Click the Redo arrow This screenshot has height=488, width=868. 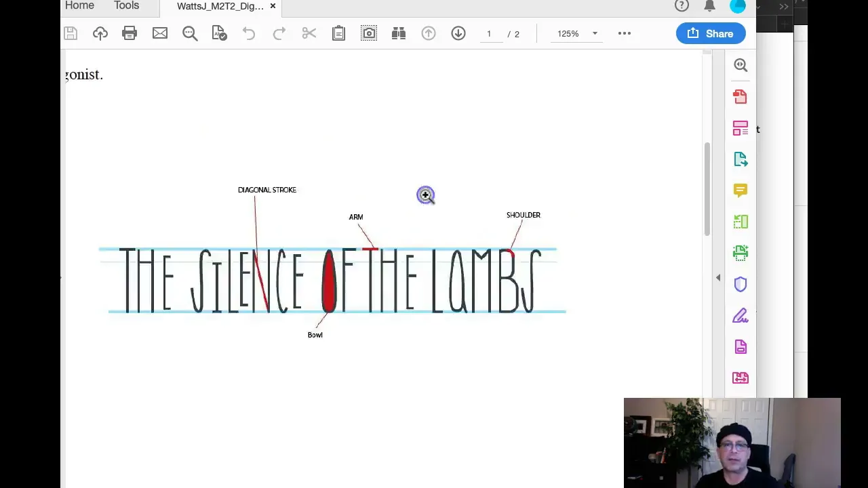pos(279,33)
